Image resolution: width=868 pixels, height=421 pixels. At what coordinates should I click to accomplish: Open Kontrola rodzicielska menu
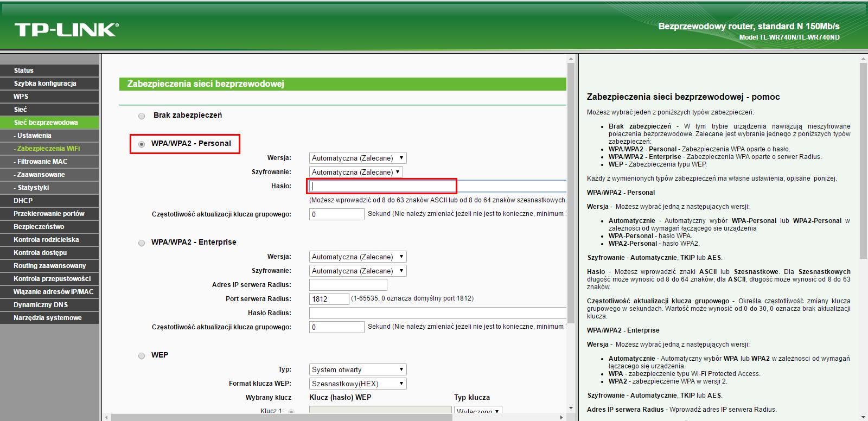click(x=49, y=240)
